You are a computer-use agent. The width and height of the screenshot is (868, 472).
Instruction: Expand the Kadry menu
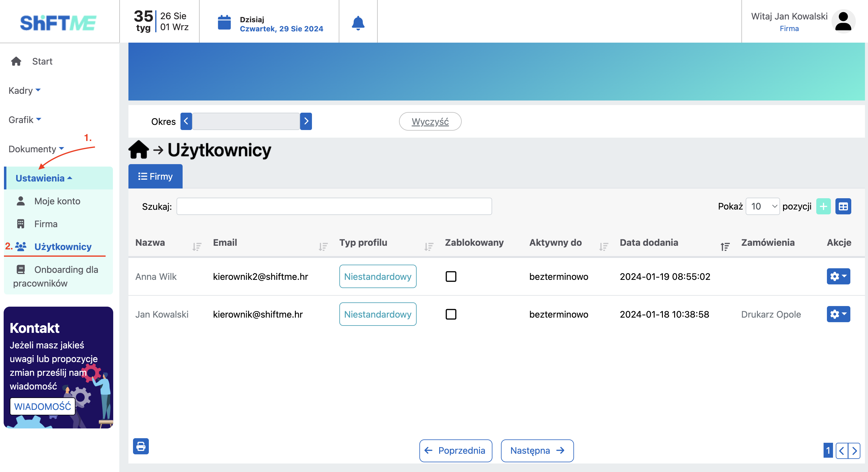point(24,90)
